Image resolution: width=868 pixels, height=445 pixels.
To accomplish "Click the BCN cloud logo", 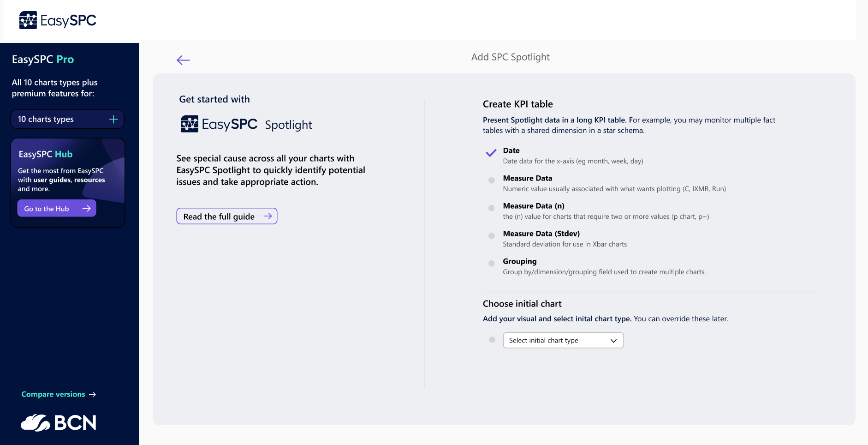I will pos(59,423).
